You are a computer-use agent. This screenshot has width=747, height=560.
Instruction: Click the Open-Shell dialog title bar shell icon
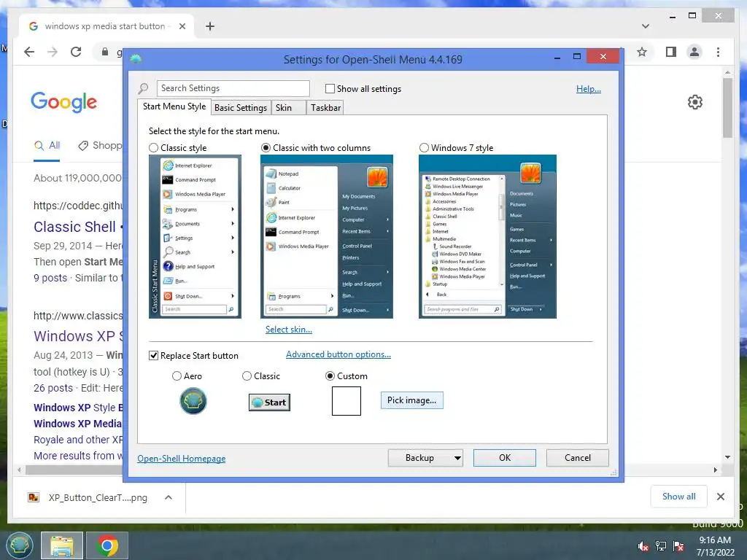(136, 58)
